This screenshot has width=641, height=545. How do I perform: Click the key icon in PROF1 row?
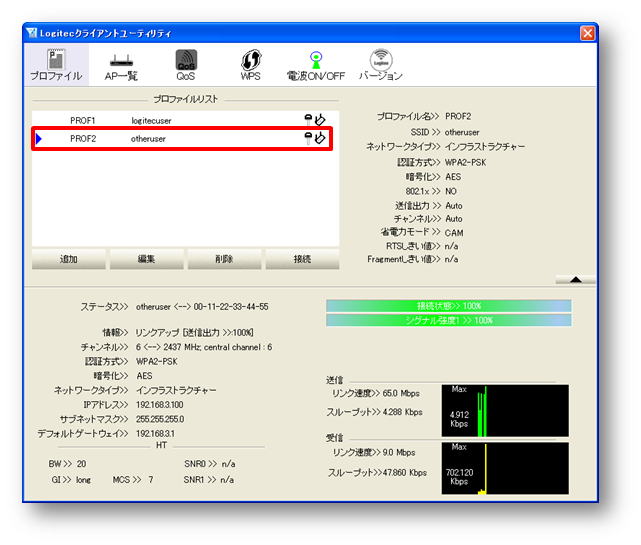pos(308,120)
